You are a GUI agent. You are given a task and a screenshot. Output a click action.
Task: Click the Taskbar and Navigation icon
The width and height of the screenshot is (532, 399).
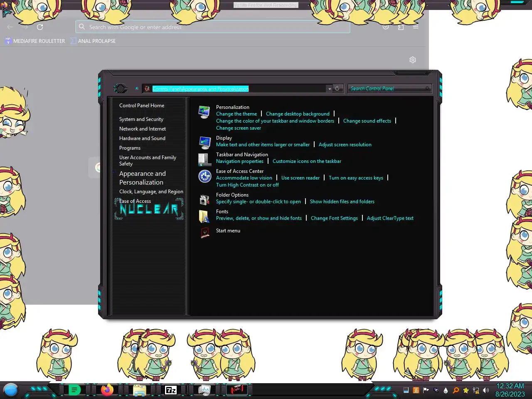[204, 160]
